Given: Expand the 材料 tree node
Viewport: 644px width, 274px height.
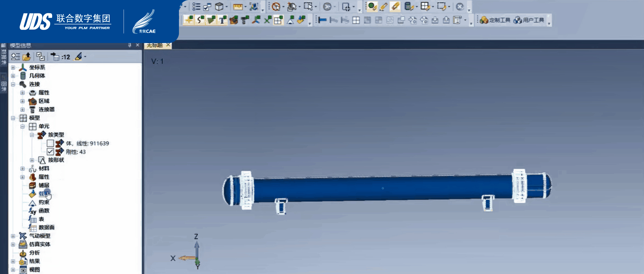Looking at the screenshot, I should [22, 169].
